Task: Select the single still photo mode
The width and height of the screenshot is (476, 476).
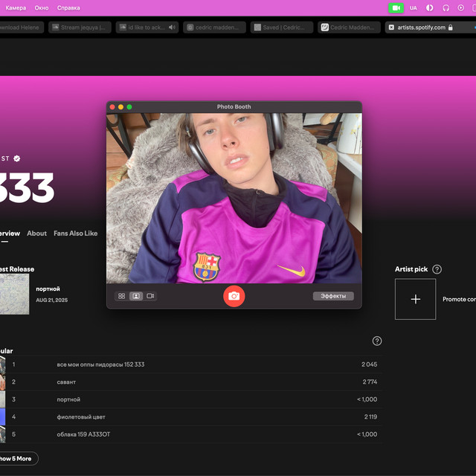Action: [x=136, y=296]
